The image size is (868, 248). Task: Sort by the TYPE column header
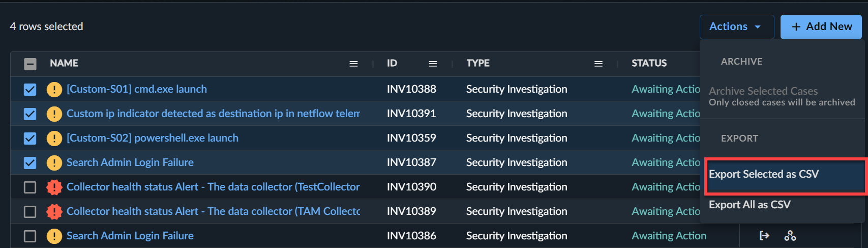pos(477,63)
